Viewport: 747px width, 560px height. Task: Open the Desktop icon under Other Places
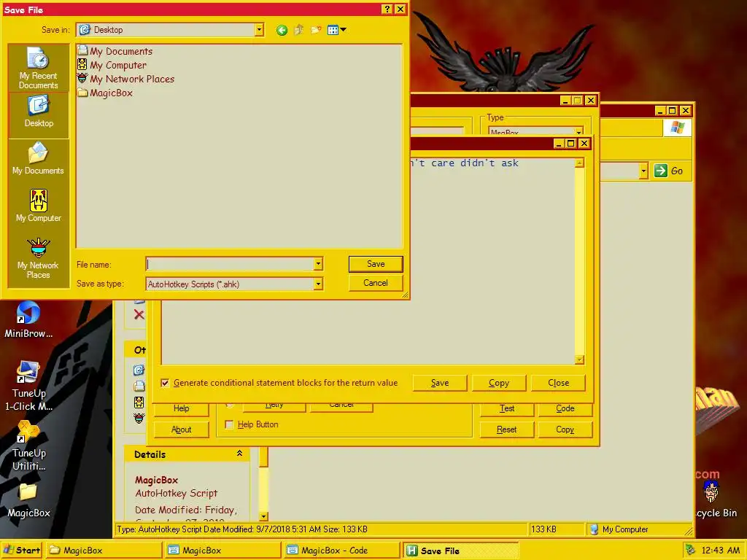tap(139, 370)
